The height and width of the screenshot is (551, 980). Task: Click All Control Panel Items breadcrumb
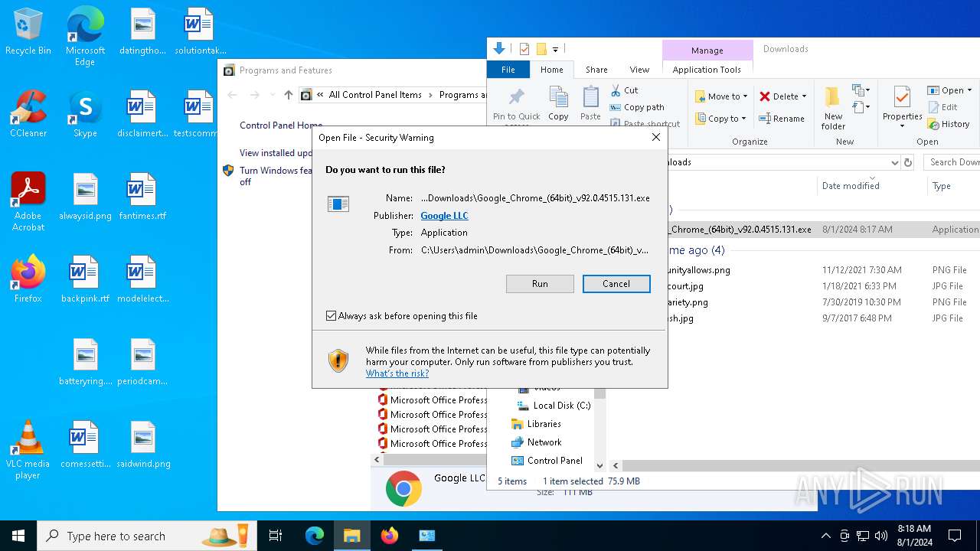click(375, 95)
